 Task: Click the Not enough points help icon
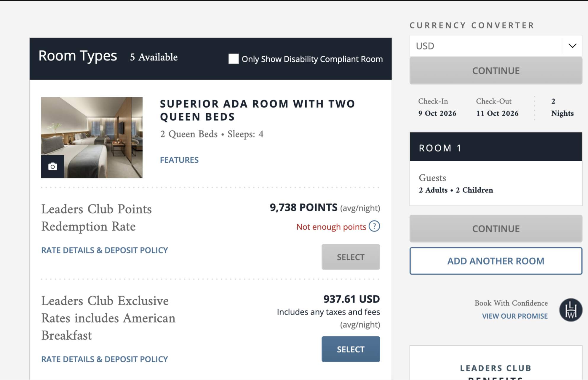pos(374,226)
